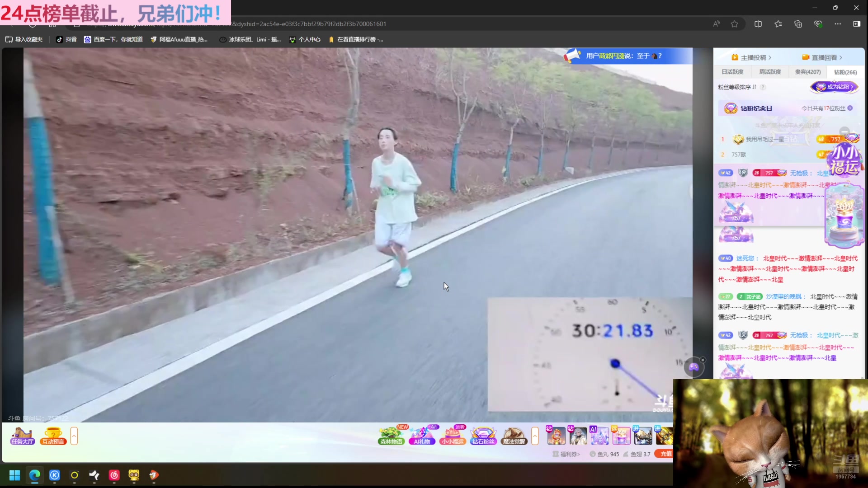Toggle split screen view icon
The width and height of the screenshot is (868, 488).
click(758, 24)
